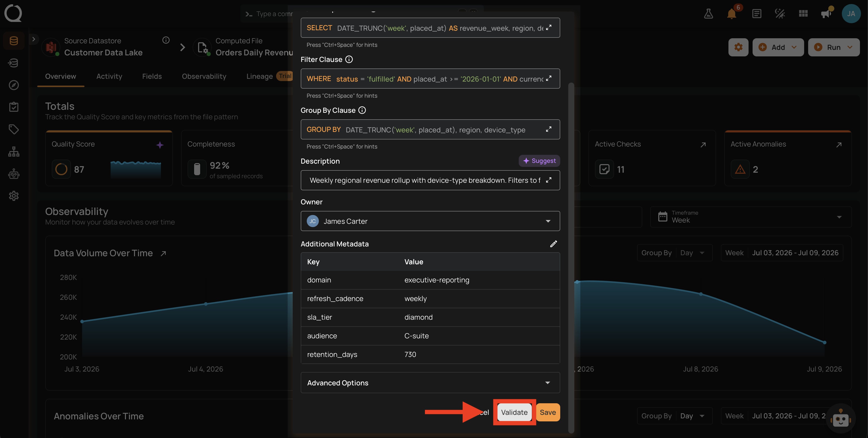Click the magic wand icon in header
Viewport: 868px width, 438px height.
point(780,14)
